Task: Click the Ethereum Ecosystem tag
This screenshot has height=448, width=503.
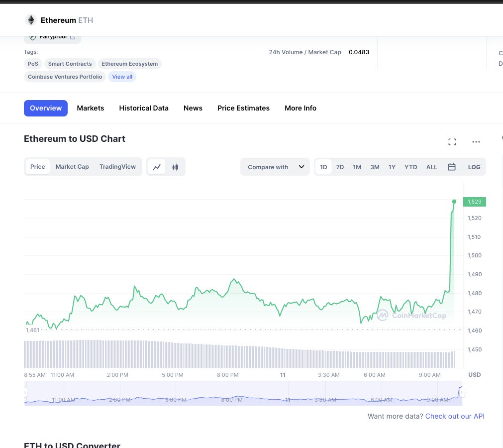Action: (x=129, y=64)
